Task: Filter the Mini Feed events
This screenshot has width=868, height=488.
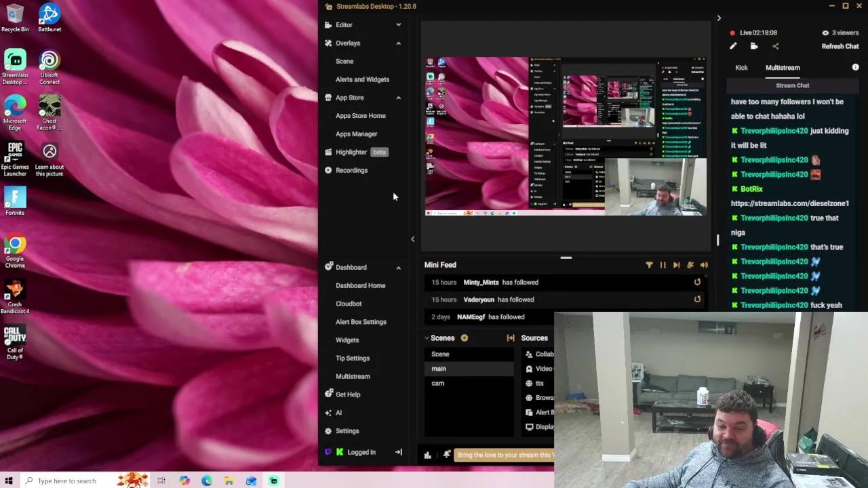Action: pos(649,265)
